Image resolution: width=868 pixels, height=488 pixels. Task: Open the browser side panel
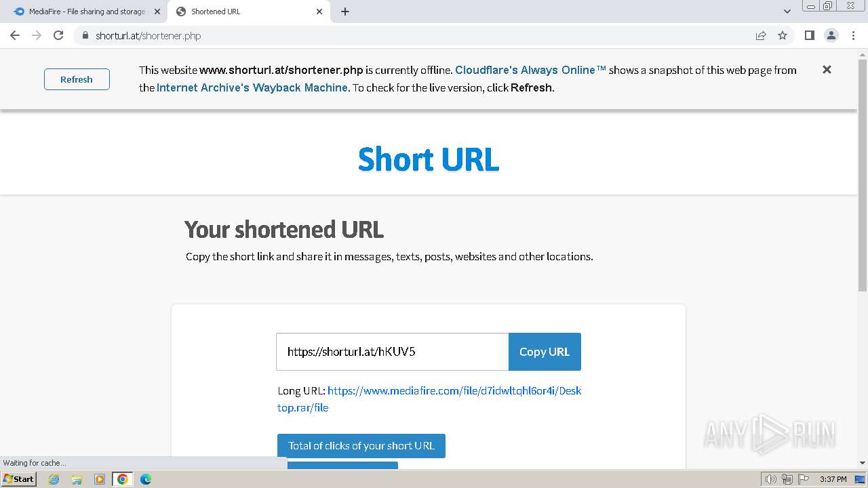[x=809, y=35]
